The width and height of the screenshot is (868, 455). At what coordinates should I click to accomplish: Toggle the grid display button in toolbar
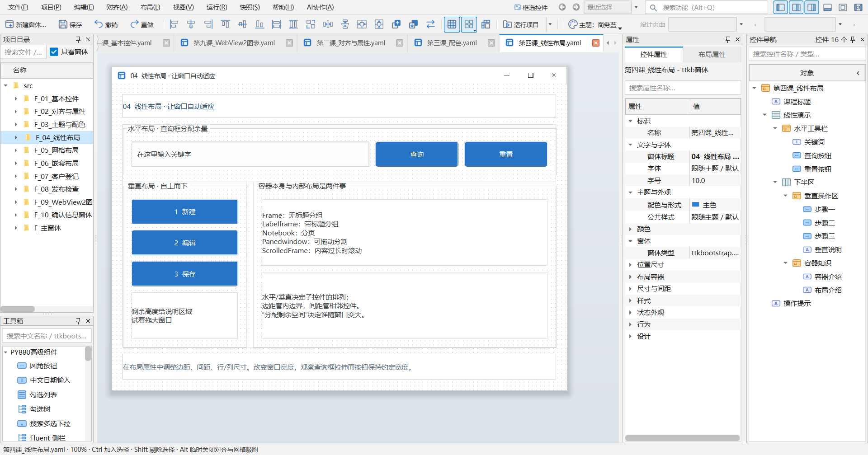(452, 24)
